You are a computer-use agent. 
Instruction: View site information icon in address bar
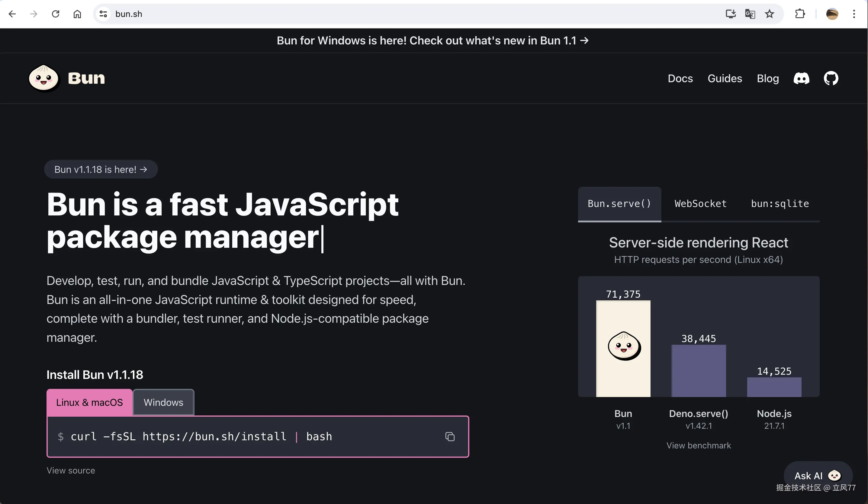[x=103, y=14]
